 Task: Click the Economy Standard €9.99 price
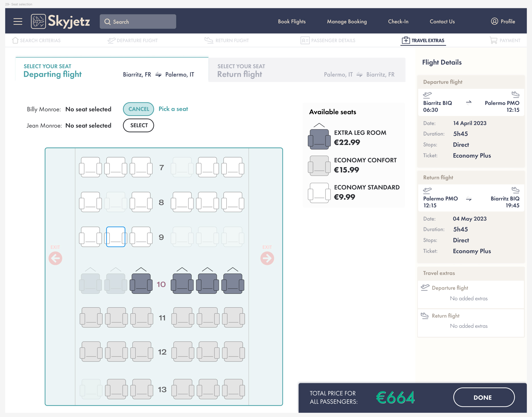(x=345, y=197)
